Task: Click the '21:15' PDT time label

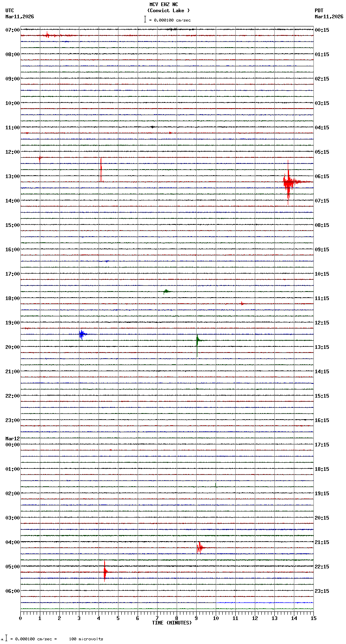Action: pyautogui.click(x=322, y=542)
